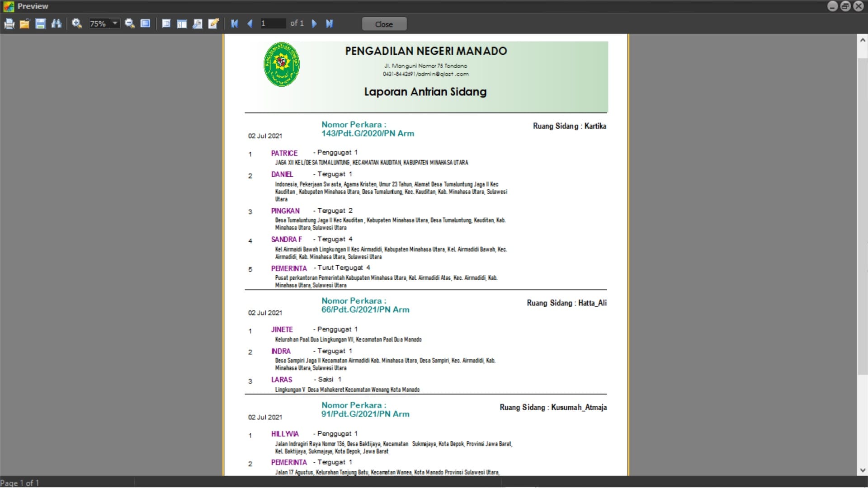Click the page number input field

273,23
